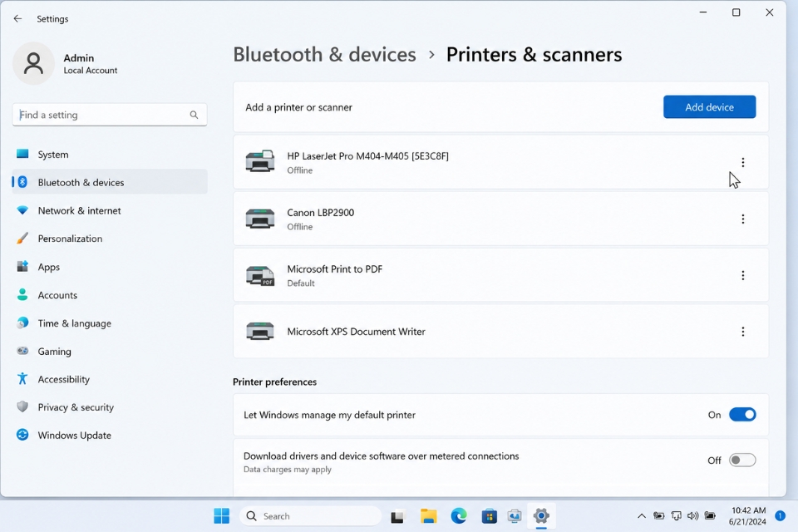The width and height of the screenshot is (798, 532).
Task: Click the System monitor icon in sidebar
Action: coord(22,154)
